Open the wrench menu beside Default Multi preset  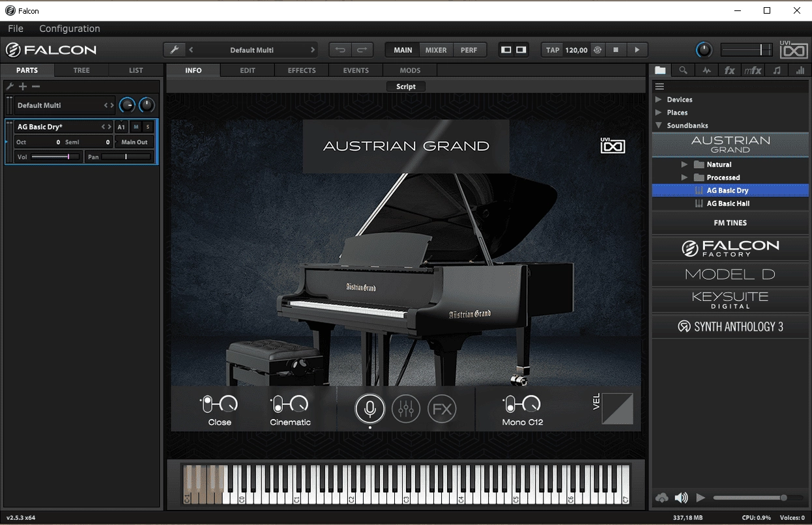(174, 50)
